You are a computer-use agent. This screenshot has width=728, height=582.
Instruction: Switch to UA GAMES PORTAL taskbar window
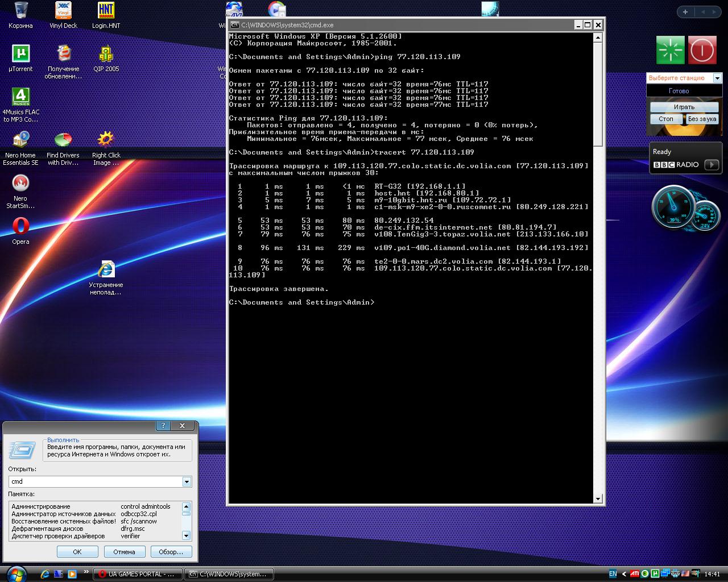tap(138, 574)
